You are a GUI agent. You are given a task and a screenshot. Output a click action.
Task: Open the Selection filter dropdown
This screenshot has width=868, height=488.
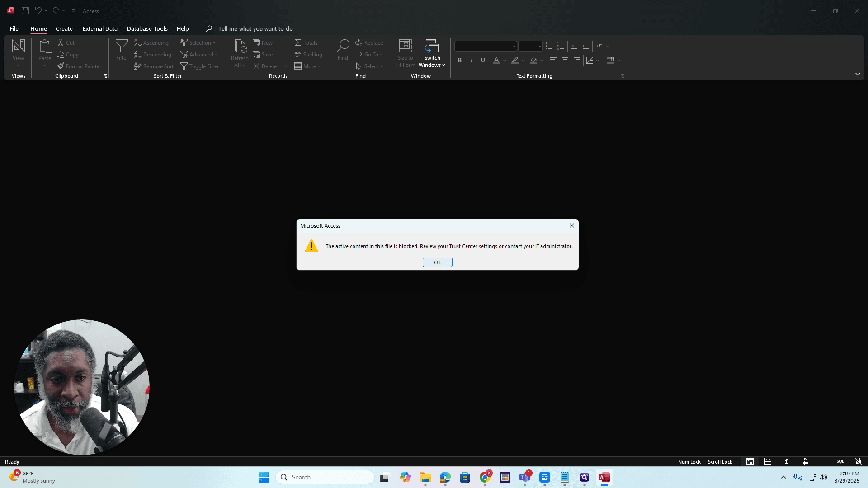click(x=198, y=43)
